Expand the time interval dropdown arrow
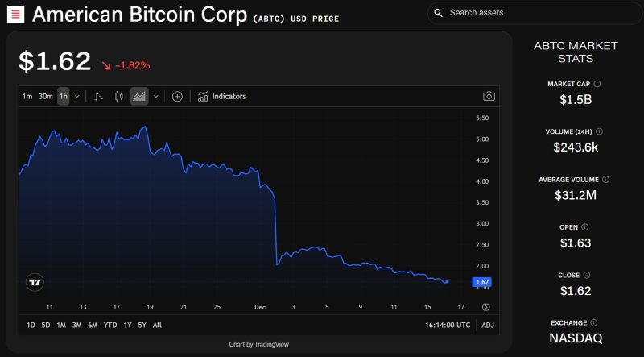This screenshot has width=644, height=357. (x=76, y=97)
